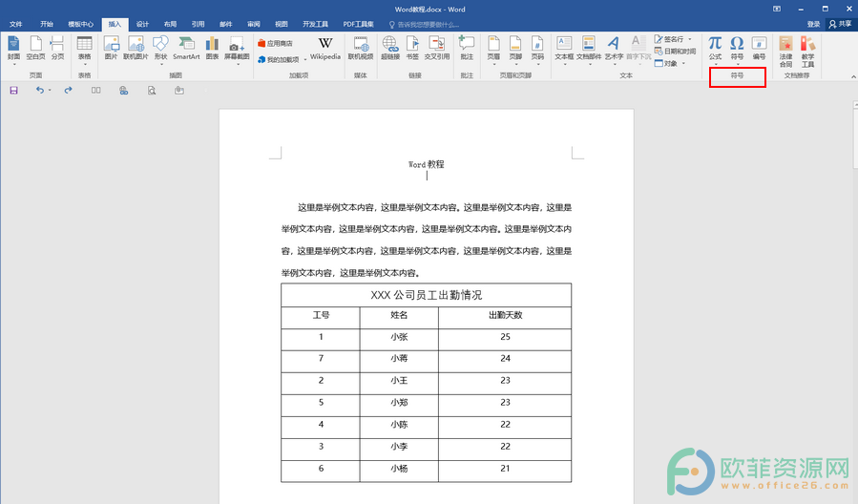Insert a page break (分页)
The height and width of the screenshot is (504, 858).
coord(57,48)
